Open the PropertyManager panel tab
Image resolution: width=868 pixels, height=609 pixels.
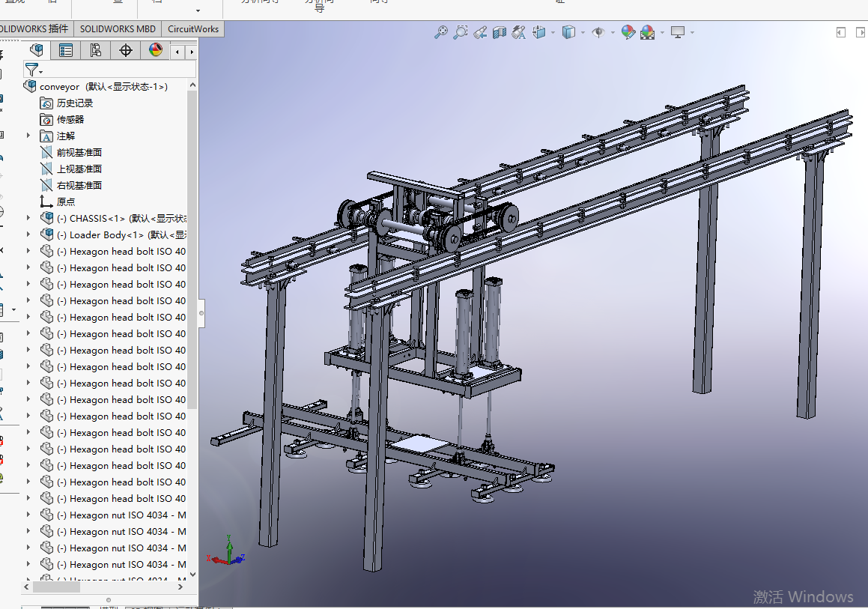pyautogui.click(x=66, y=50)
